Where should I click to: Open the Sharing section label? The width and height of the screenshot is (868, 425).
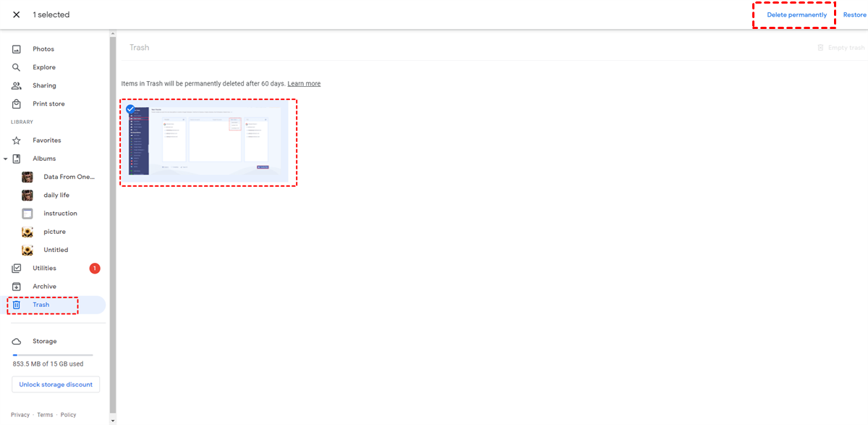(44, 85)
